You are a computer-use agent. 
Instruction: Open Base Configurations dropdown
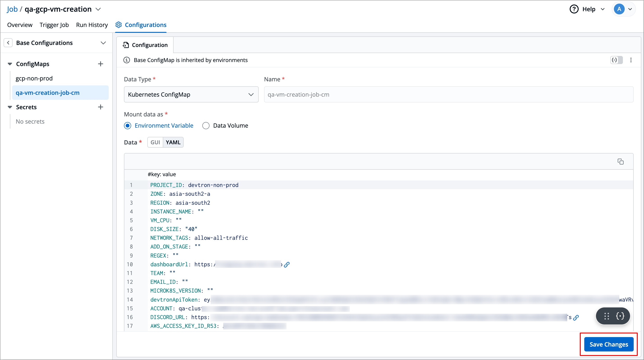(103, 43)
